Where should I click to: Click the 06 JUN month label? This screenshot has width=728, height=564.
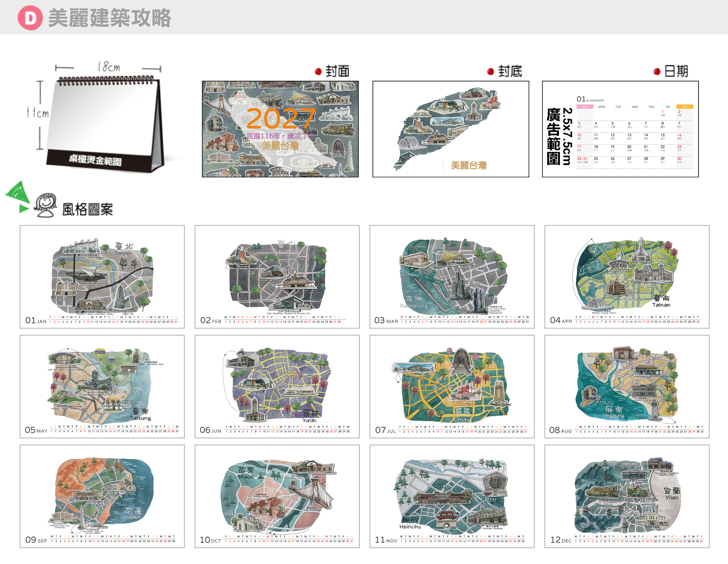point(210,430)
